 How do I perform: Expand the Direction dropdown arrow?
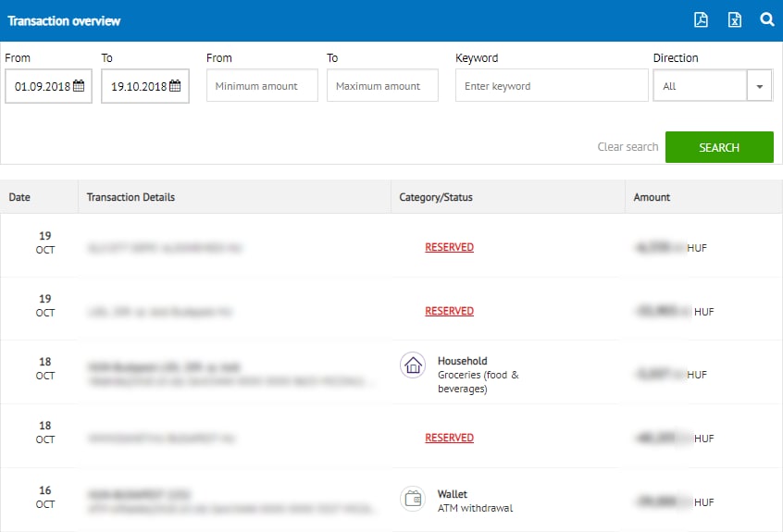760,86
